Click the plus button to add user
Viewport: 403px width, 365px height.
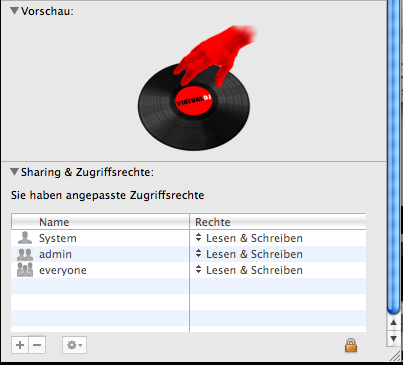tap(20, 345)
